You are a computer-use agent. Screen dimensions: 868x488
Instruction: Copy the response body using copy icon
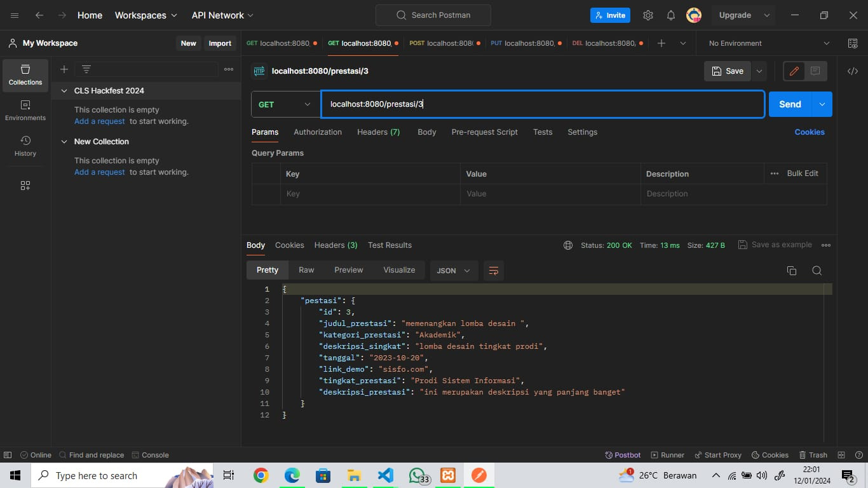coord(792,271)
